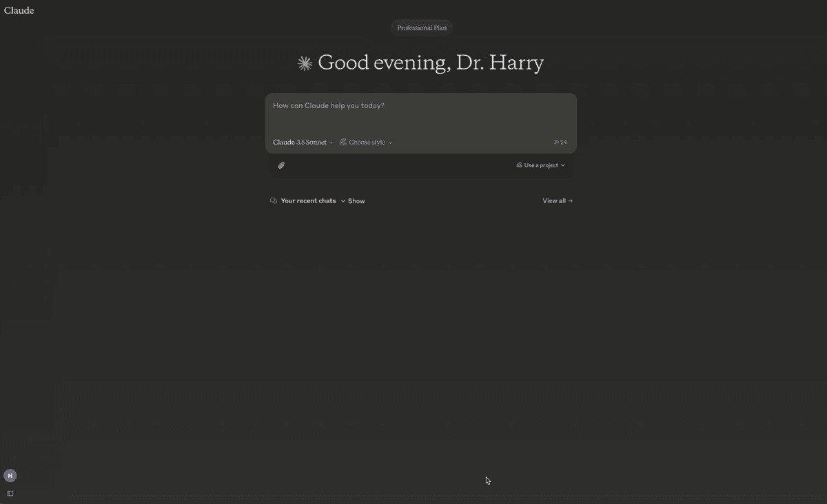Click the paperclip attach file icon
Viewport: 827px width, 504px height.
(281, 165)
